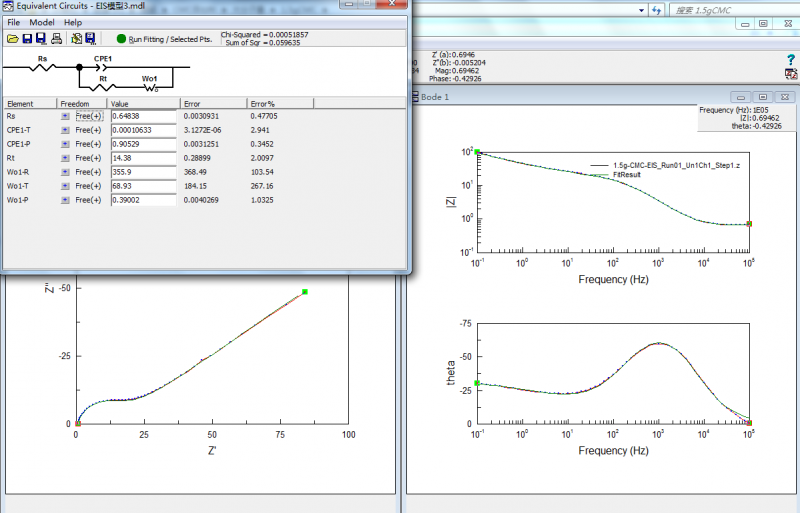Click the green start marker on |Z| Bode plot
Viewport: 800px width, 513px height.
tap(477, 152)
